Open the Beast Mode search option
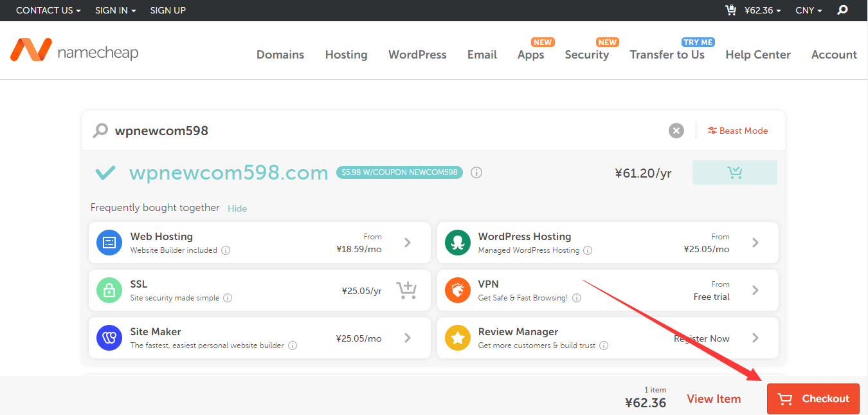 tap(737, 130)
